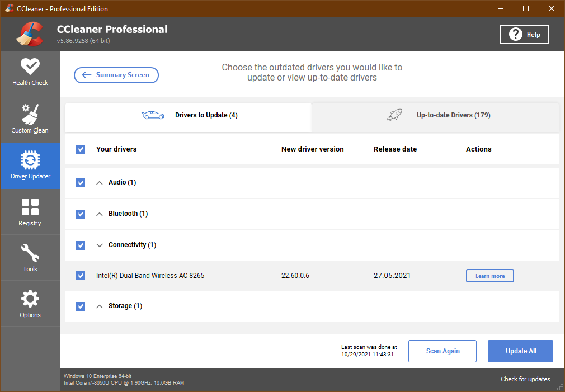Collapse the Connectivity driver group
The image size is (565, 392).
pos(100,245)
